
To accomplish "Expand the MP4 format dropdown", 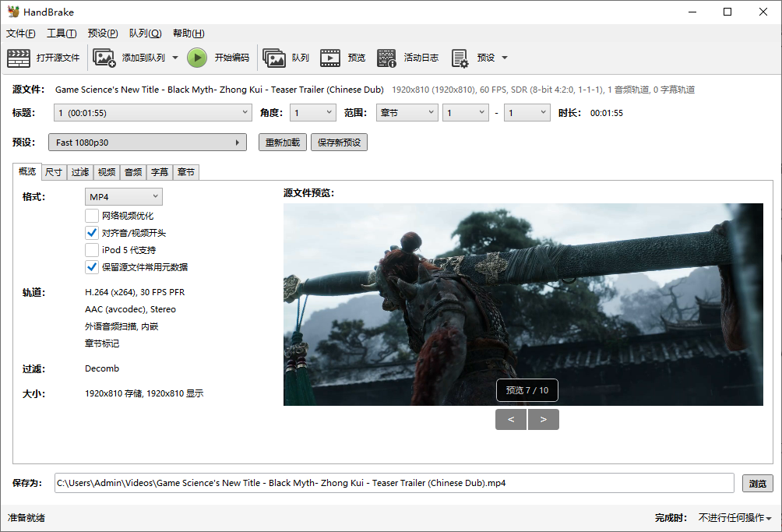I will [124, 196].
